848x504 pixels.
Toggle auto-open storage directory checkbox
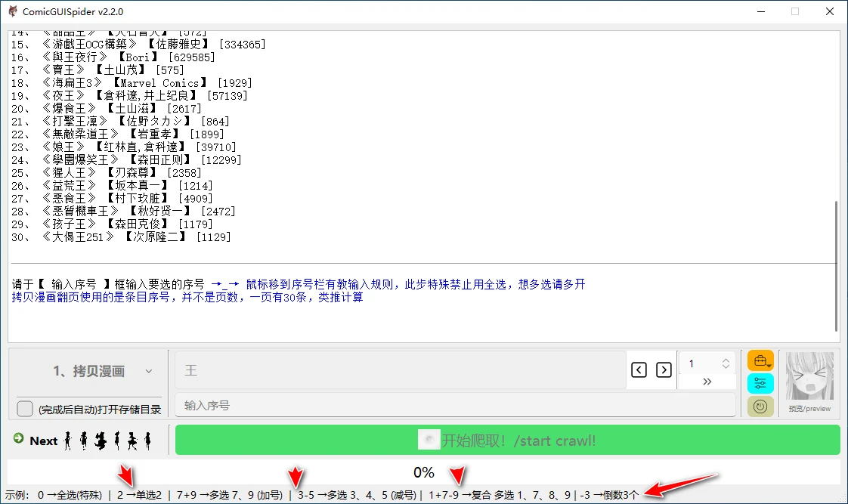tap(25, 409)
